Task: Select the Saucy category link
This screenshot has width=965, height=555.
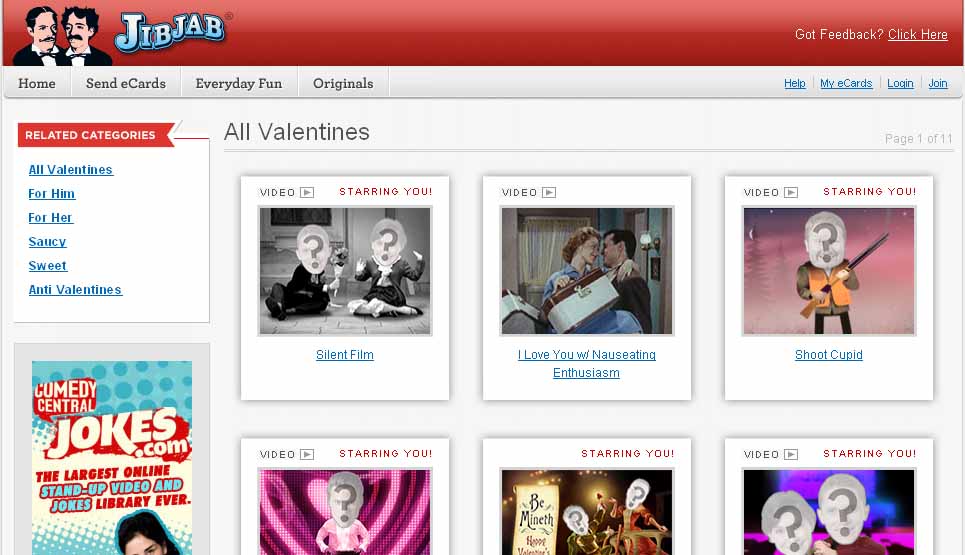Action: point(47,242)
